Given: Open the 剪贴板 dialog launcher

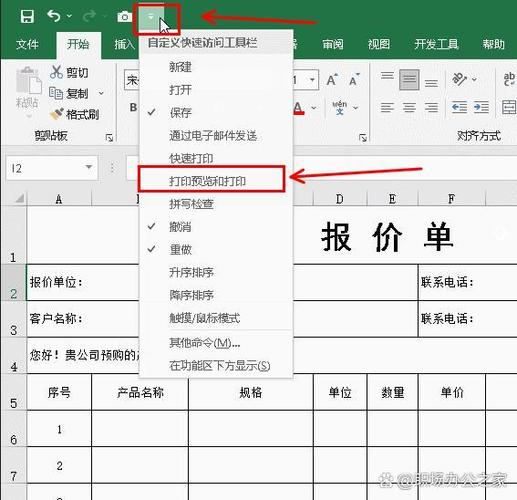Looking at the screenshot, I should tap(109, 137).
